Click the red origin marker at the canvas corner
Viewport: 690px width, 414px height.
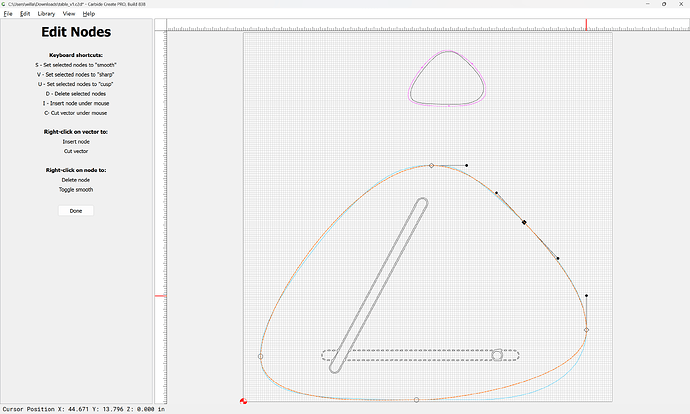point(244,402)
